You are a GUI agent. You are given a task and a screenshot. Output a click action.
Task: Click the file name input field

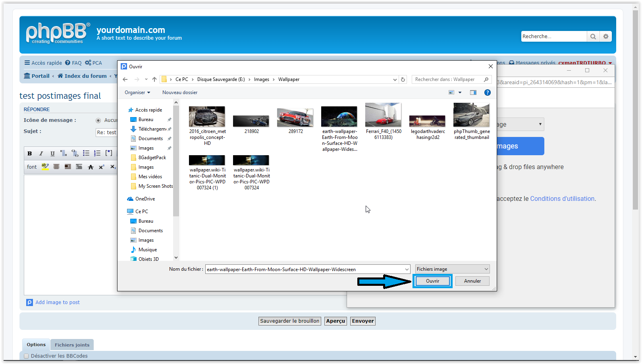click(x=305, y=269)
